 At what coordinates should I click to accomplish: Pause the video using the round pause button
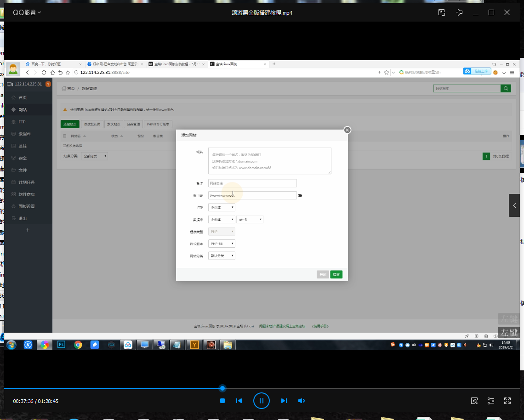coord(261,401)
